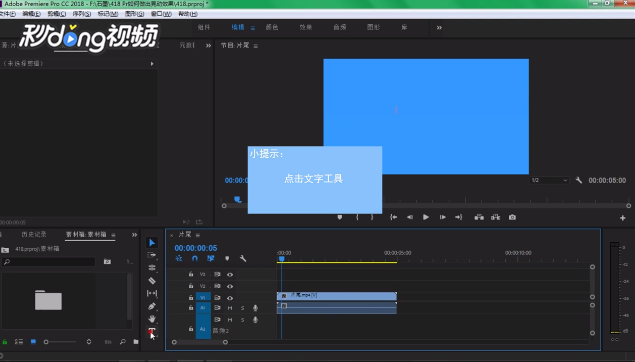This screenshot has height=362, width=635.
Task: Click Program Monitor settings wrench
Action: pos(579,180)
